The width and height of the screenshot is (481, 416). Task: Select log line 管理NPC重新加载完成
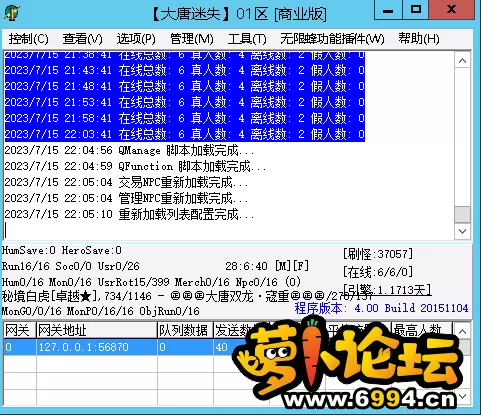(x=126, y=198)
